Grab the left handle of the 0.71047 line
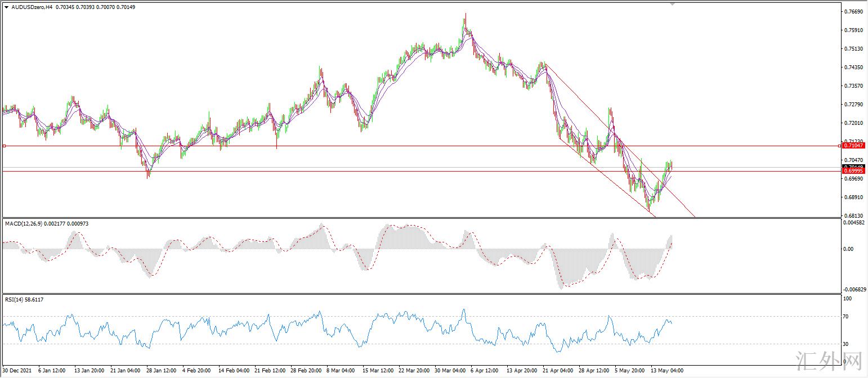 (4, 146)
